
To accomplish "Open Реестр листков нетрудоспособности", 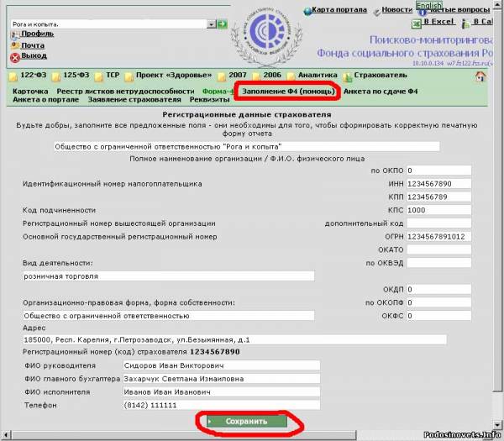I will [125, 92].
